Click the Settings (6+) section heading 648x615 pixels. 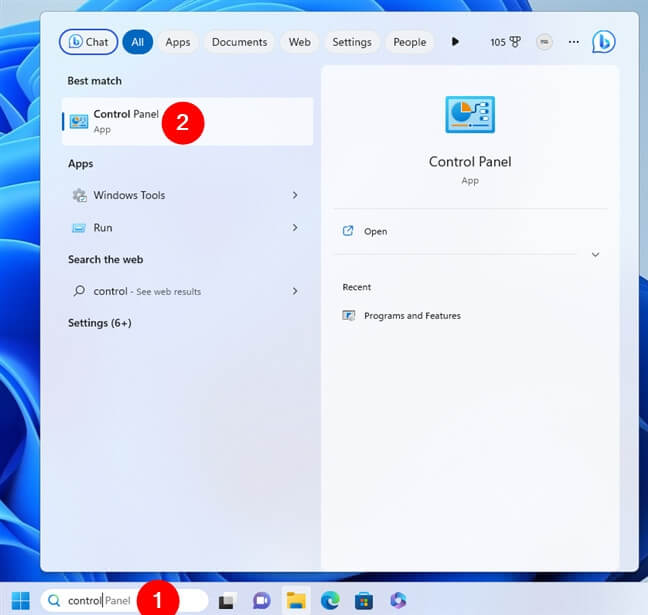[100, 323]
